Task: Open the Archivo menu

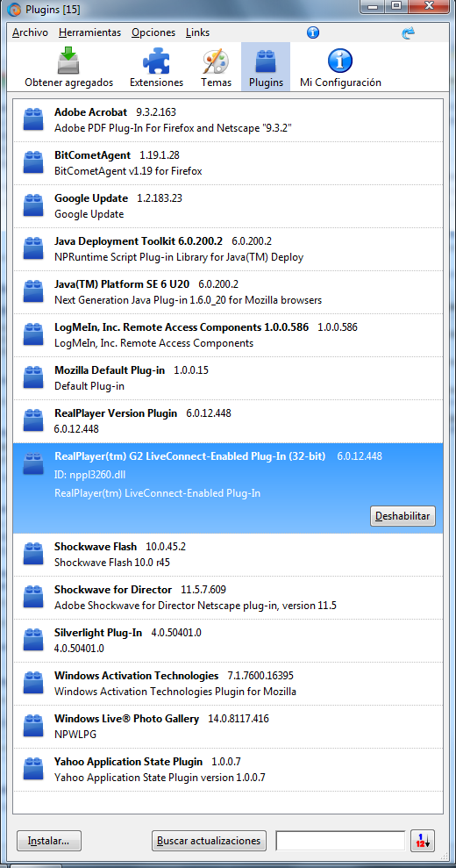Action: (30, 32)
